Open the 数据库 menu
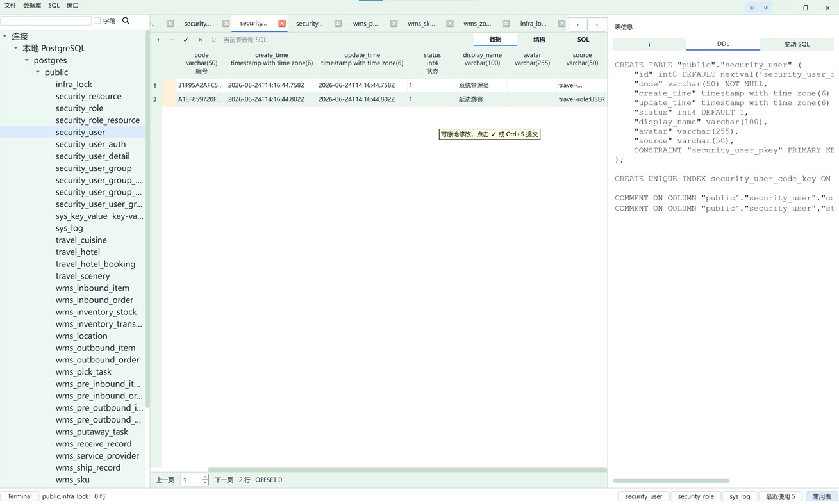The height and width of the screenshot is (504, 839). click(32, 6)
